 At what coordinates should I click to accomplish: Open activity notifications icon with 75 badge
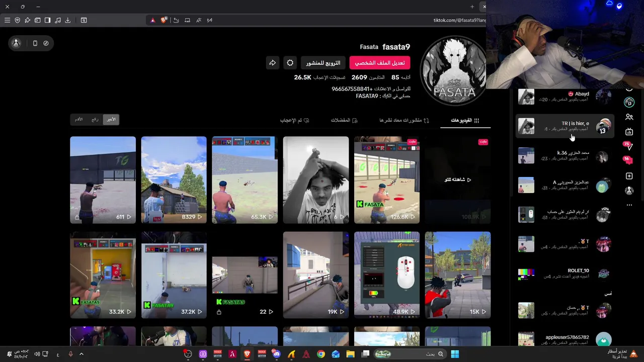tap(628, 146)
